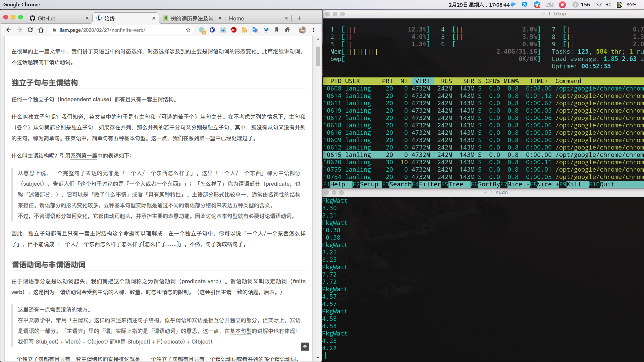Bookmark this page with the star icon

[x=188, y=30]
